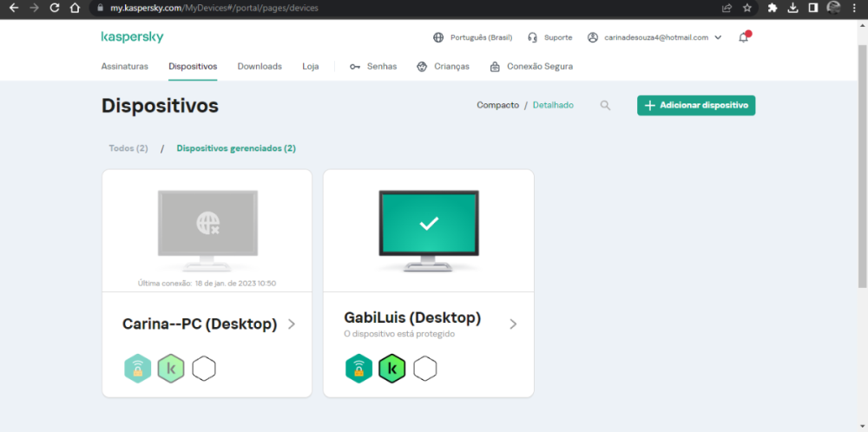Switch to Detalhado view
Viewport: 868px width, 432px height.
553,105
